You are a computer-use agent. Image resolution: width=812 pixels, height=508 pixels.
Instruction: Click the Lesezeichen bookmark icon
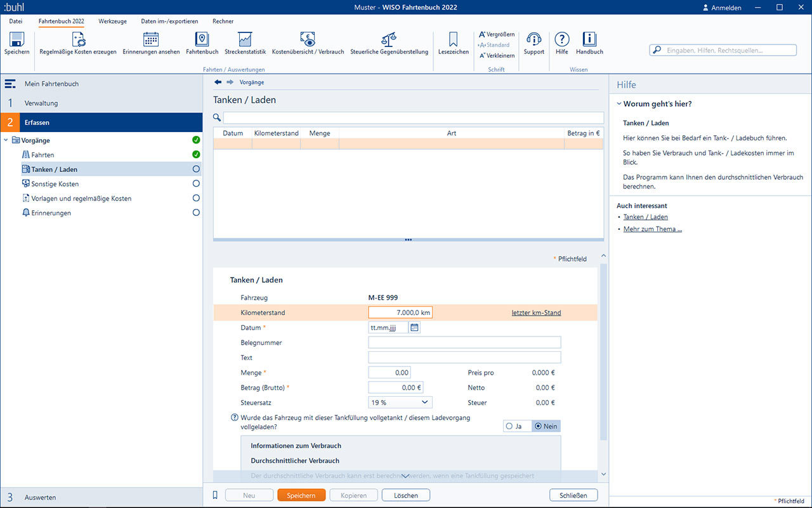pos(453,39)
